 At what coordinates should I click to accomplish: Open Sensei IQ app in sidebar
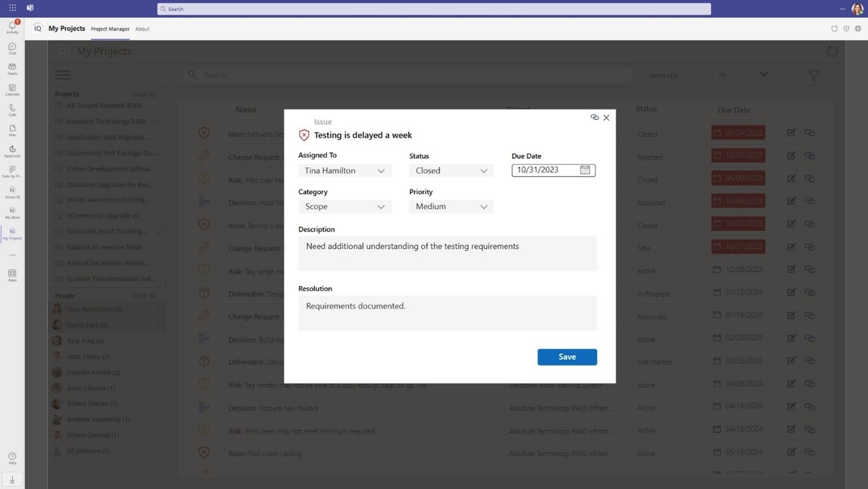(x=12, y=193)
